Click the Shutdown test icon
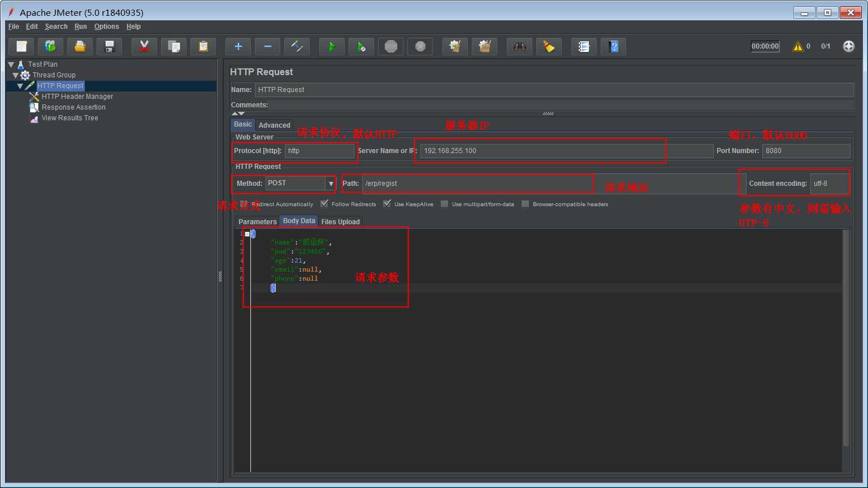The height and width of the screenshot is (488, 868). [x=420, y=46]
